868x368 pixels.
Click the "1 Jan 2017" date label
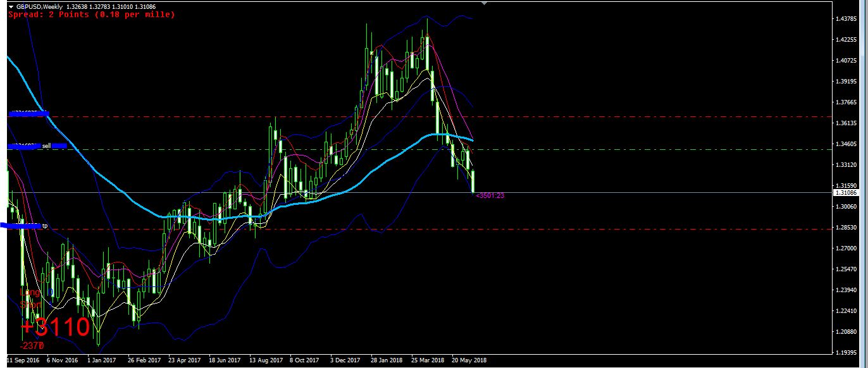pos(102,360)
